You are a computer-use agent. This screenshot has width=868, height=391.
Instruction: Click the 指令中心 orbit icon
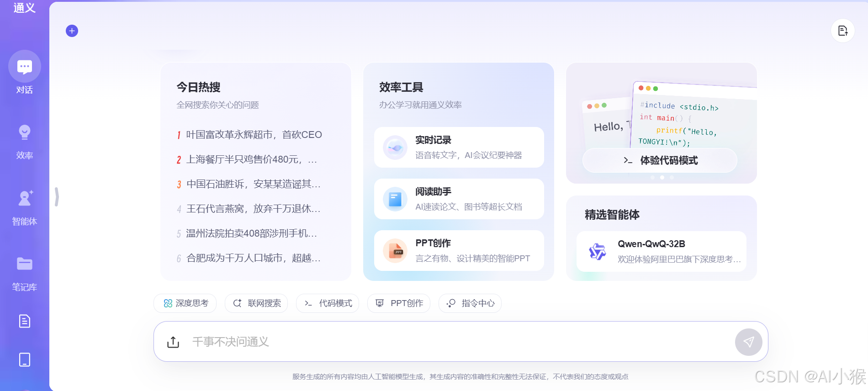click(451, 303)
